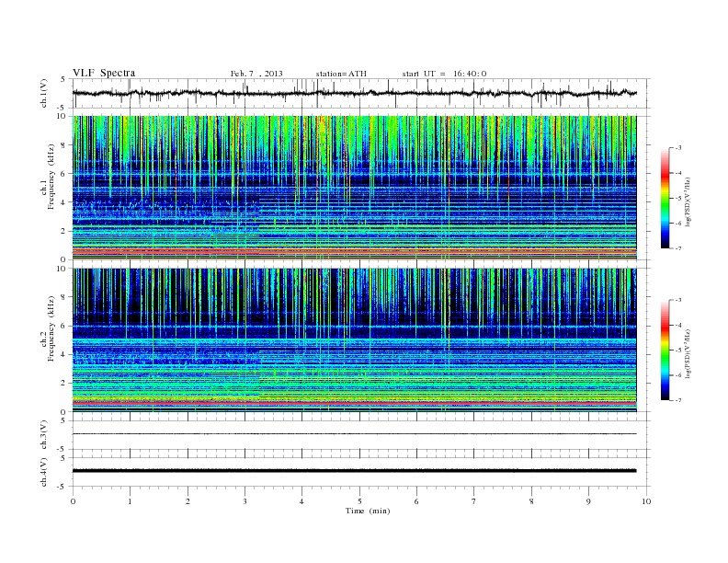Click inside the ch.2 spectrogram panel

coord(354,339)
